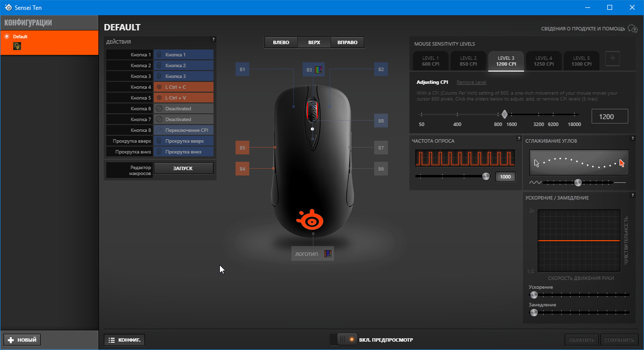Select the Default configuration radio indicator
Image resolution: width=644 pixels, height=350 pixels.
tap(7, 37)
